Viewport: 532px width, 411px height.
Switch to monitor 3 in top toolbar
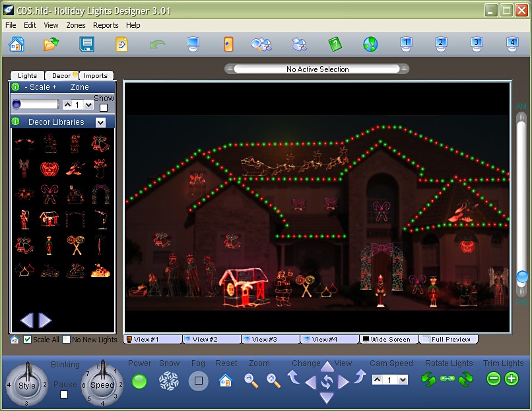pos(477,44)
